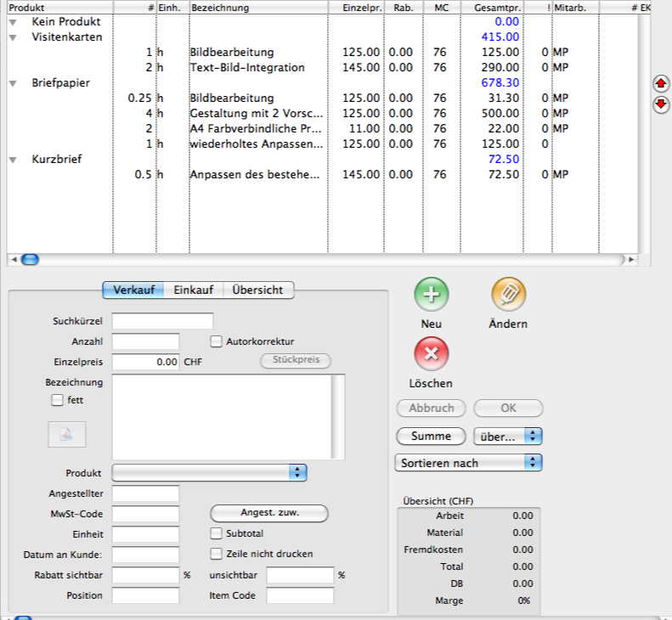Check the Subtotal option
The height and width of the screenshot is (620, 672).
(216, 533)
